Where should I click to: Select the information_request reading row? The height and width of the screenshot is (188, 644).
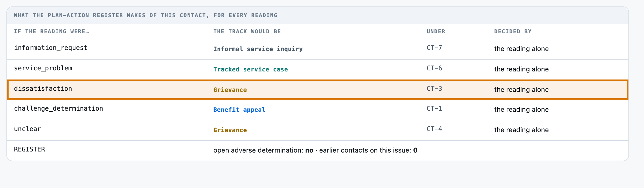coord(318,49)
